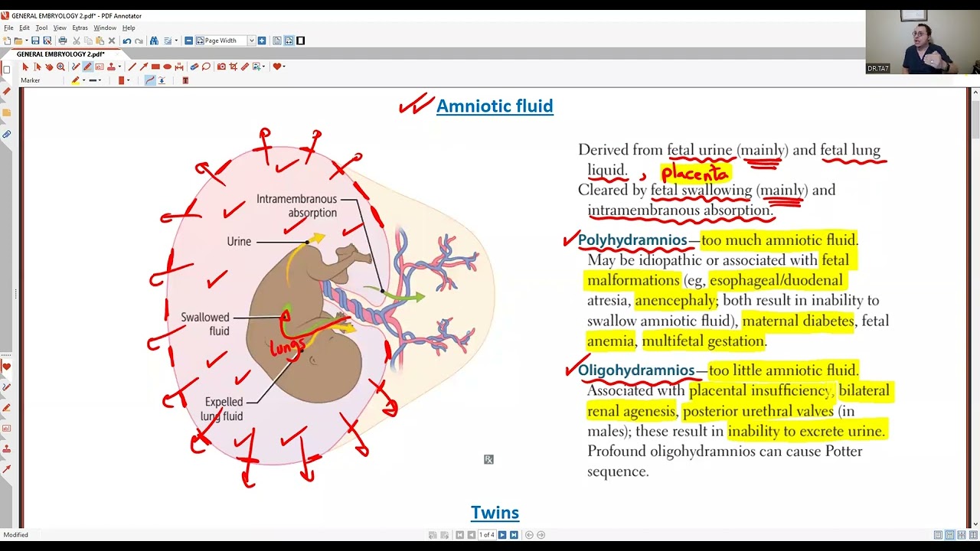This screenshot has width=980, height=551.
Task: Select the Rectangle tool
Action: point(155,67)
